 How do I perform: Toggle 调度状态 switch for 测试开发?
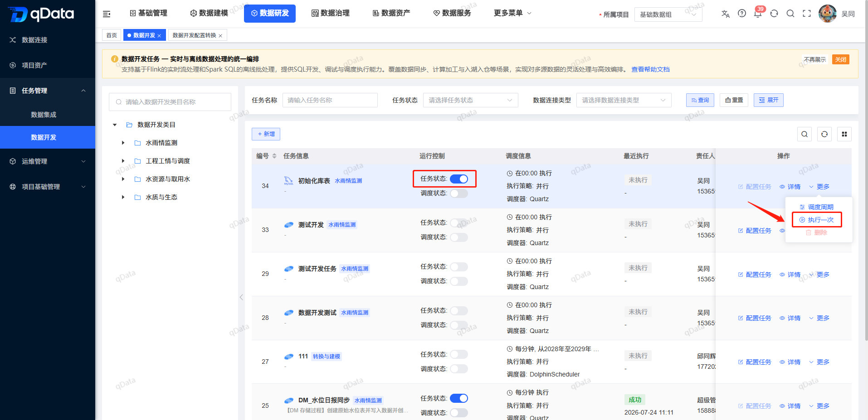click(459, 237)
